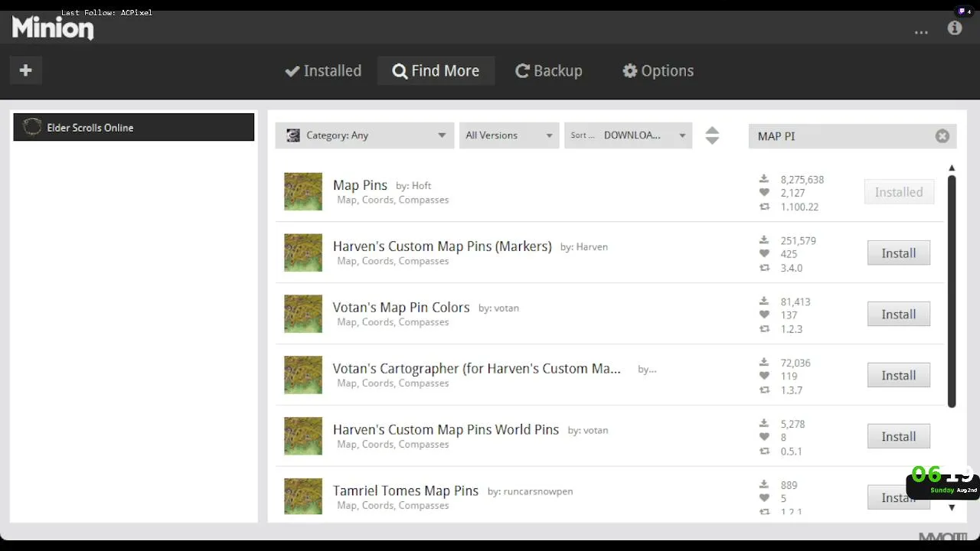The height and width of the screenshot is (551, 980).
Task: Click author name runcarsnowpen
Action: (x=538, y=491)
